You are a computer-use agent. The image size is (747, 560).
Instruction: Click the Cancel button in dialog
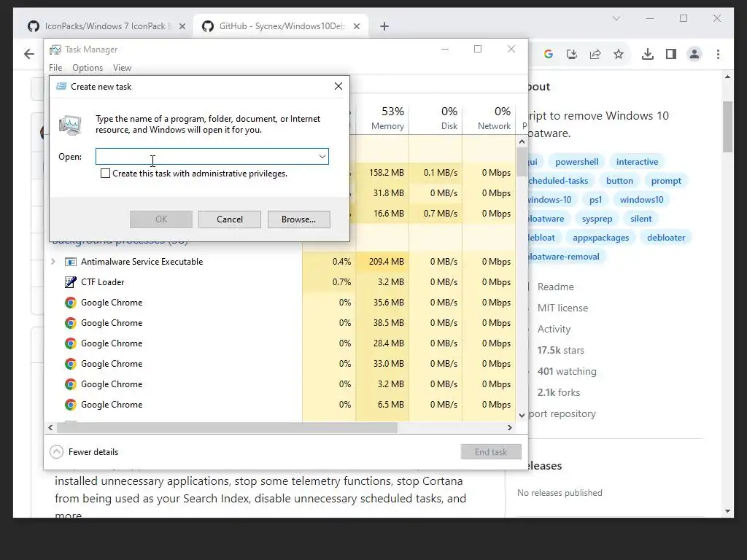pyautogui.click(x=230, y=219)
